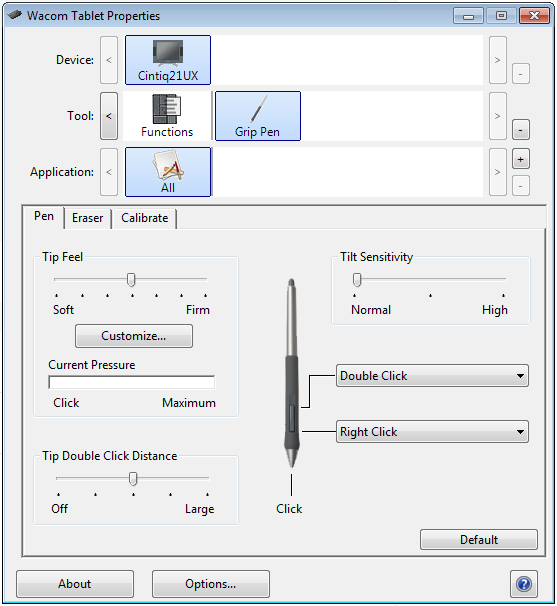557x606 pixels.
Task: Remove application with the minus button
Action: coord(521,186)
